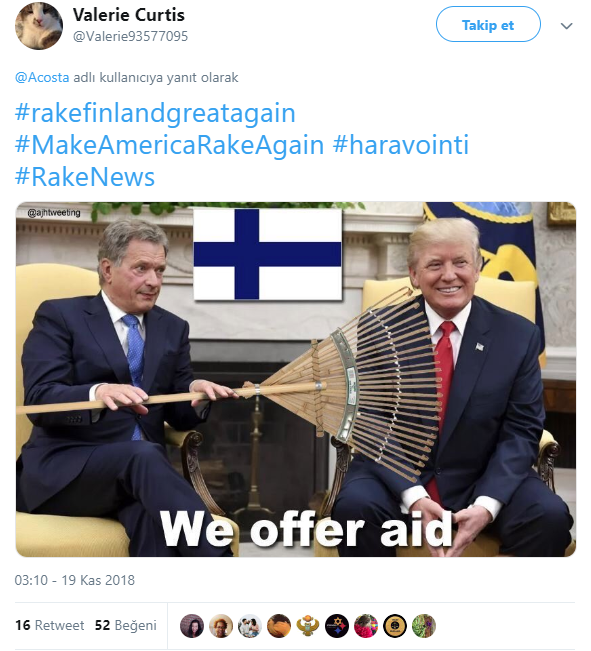The width and height of the screenshot is (591, 651).
Task: Click the black star emblem avatar
Action: 337,626
